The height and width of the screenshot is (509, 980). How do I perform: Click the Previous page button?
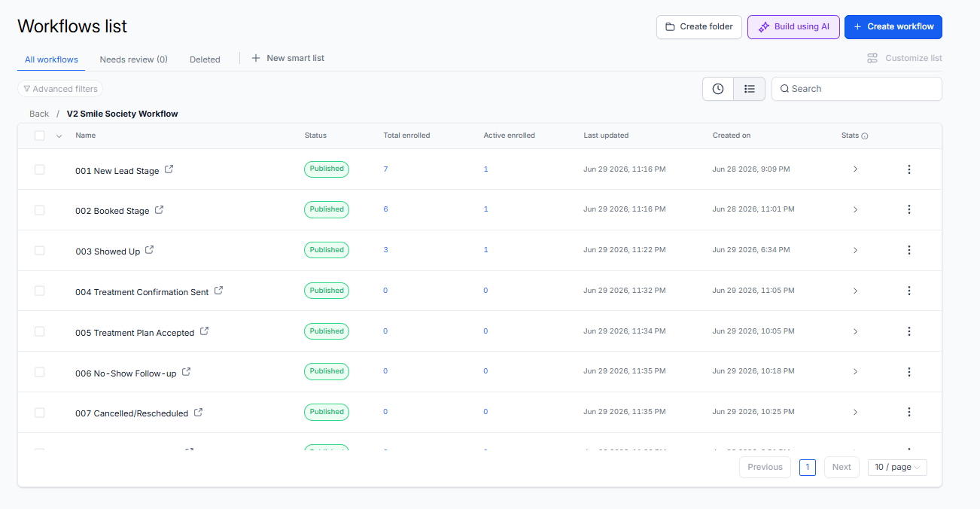coord(765,467)
